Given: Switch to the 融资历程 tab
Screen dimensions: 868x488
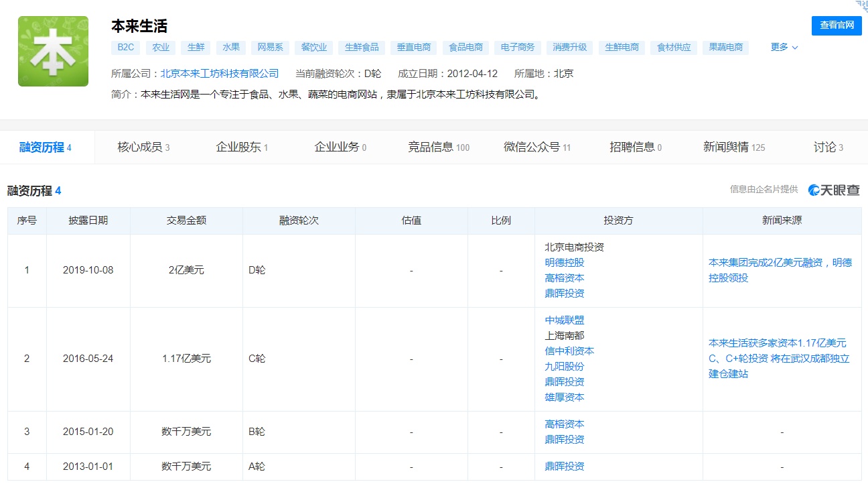Looking at the screenshot, I should point(46,147).
